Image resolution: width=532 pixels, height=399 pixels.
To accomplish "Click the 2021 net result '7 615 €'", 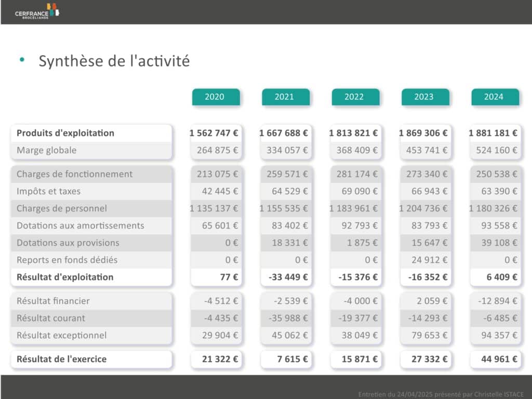I will click(292, 359).
